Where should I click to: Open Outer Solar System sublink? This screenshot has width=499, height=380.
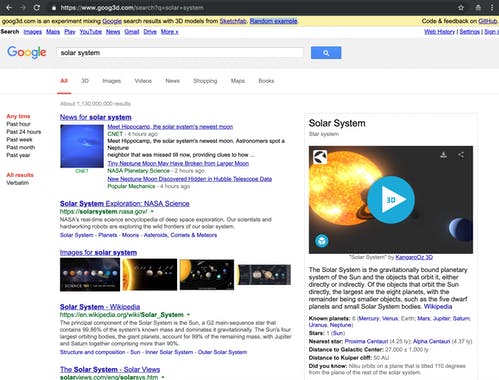point(222,352)
